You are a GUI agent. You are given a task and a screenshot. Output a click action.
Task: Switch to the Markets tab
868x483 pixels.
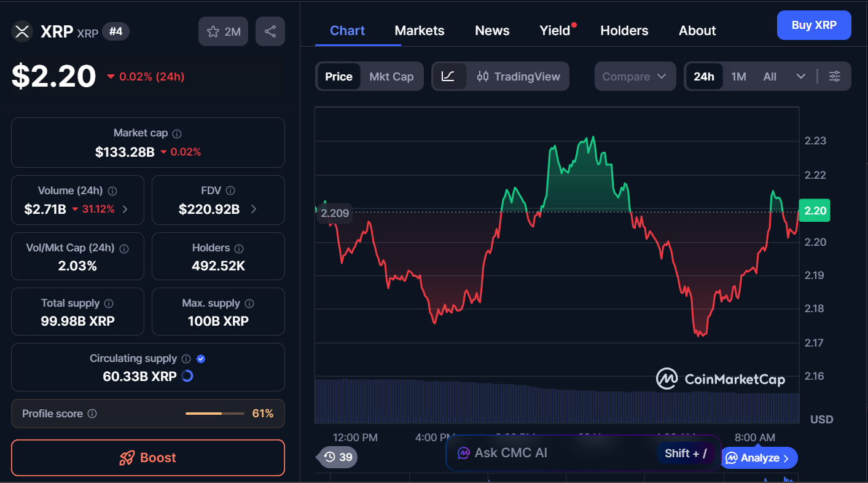(420, 30)
